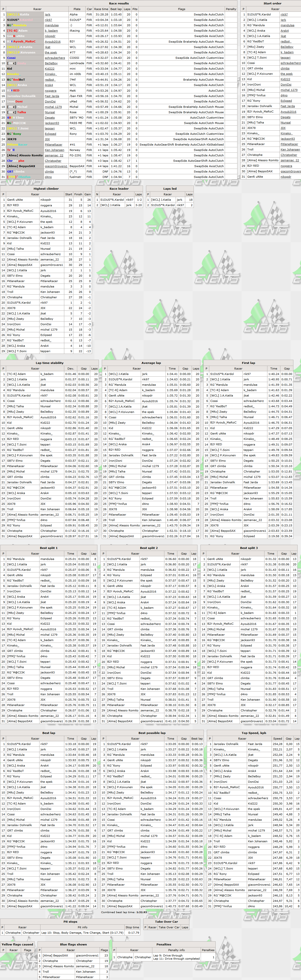Open rik97 link in Start order table
Screen dimensions: 301x980
click(284, 14)
